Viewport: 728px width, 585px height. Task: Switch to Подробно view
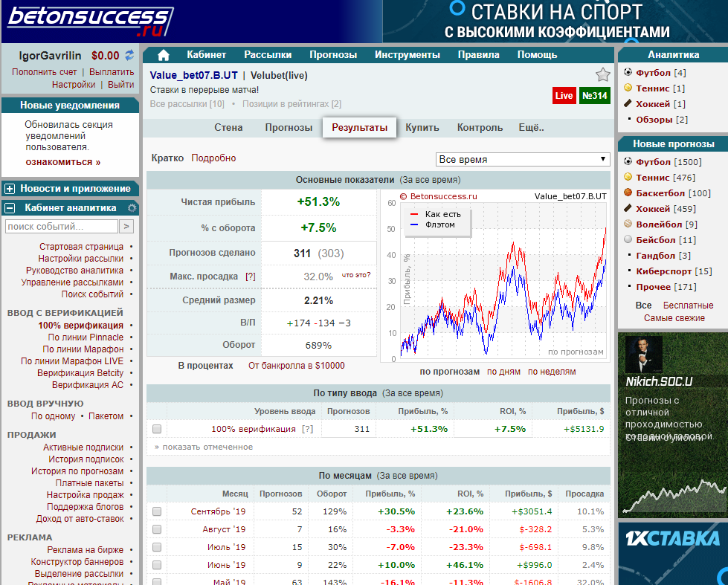[213, 158]
